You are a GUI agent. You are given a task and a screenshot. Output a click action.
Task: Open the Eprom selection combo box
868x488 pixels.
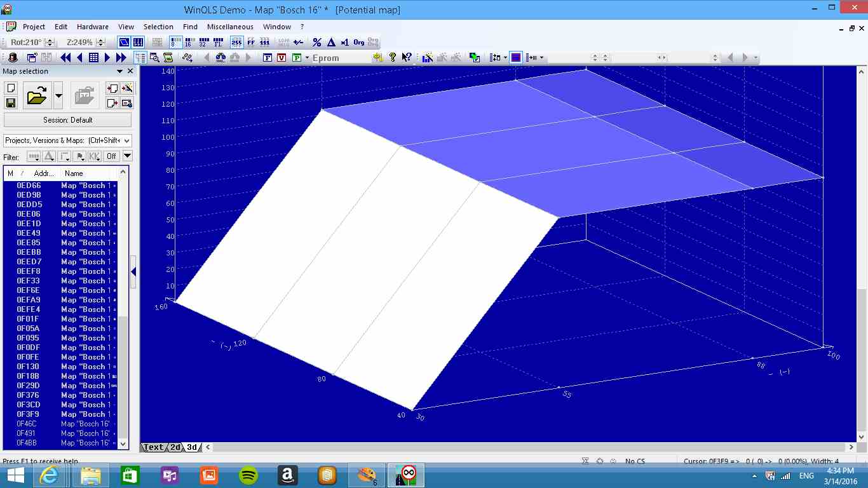341,58
